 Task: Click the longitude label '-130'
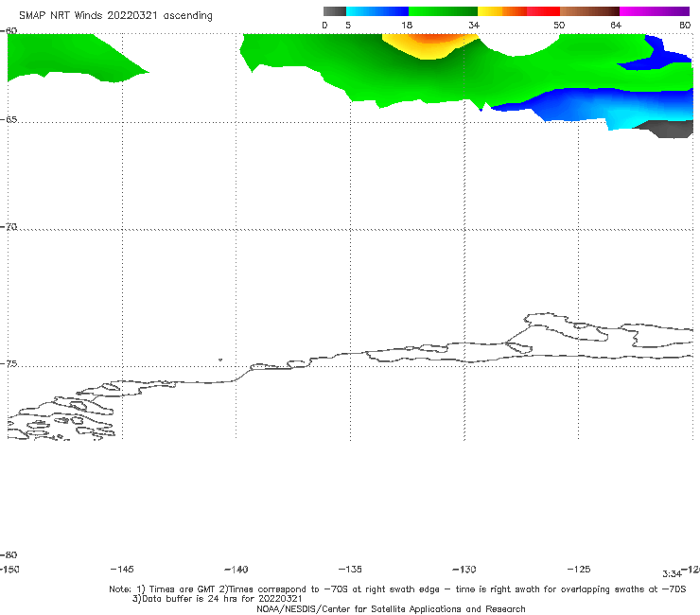(x=464, y=570)
